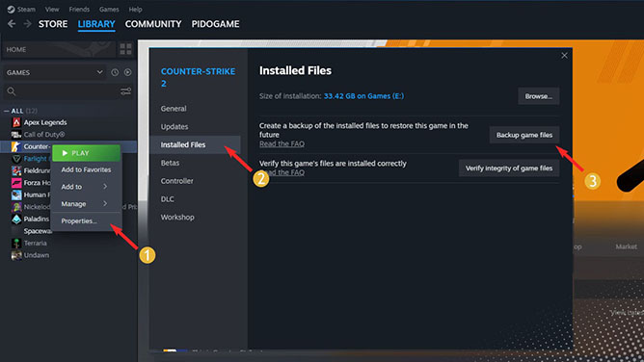Open the General properties section

point(174,109)
